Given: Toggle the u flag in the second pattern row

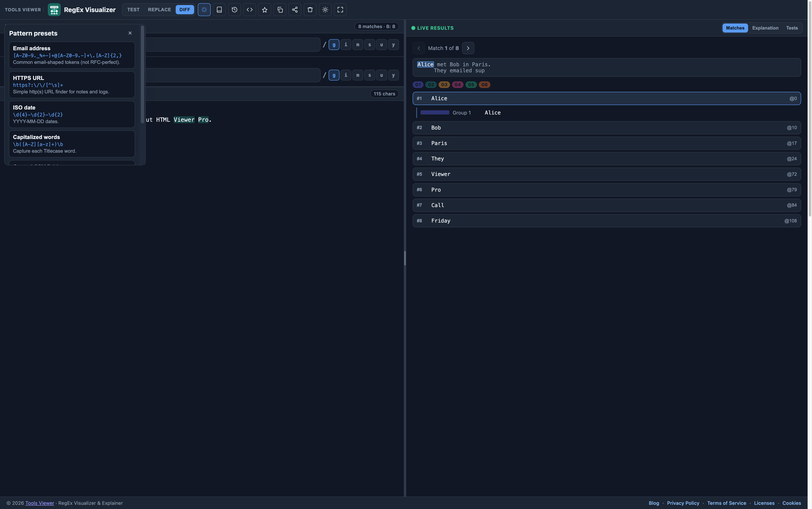Looking at the screenshot, I should tap(382, 75).
